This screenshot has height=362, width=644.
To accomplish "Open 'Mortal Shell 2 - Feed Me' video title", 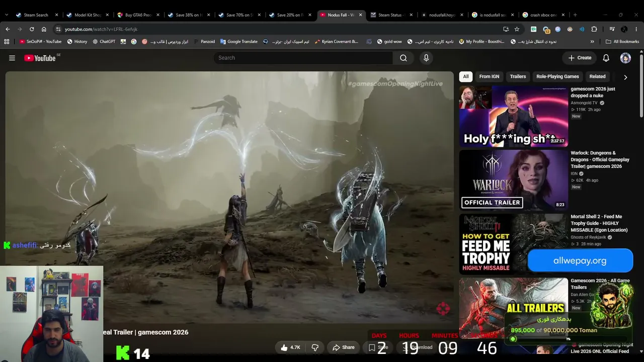I will pyautogui.click(x=599, y=223).
